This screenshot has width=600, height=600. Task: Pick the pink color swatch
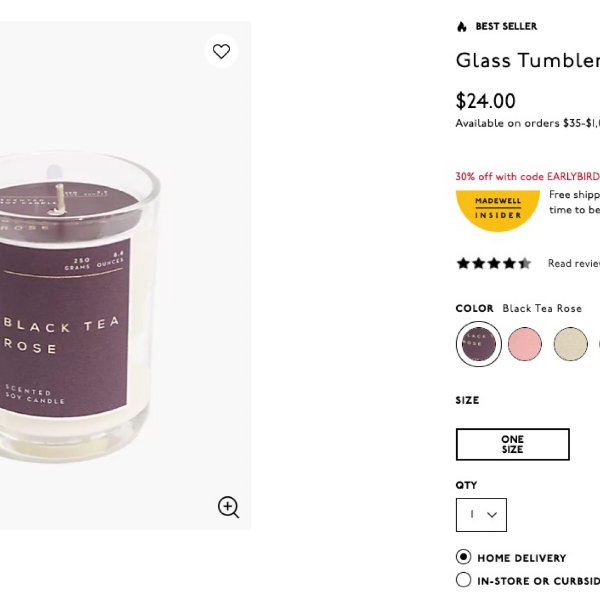(525, 344)
